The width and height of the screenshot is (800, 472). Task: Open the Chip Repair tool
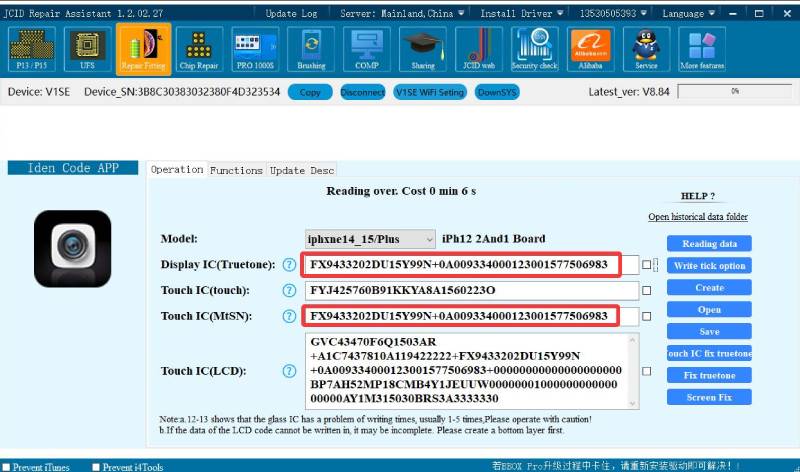(199, 49)
